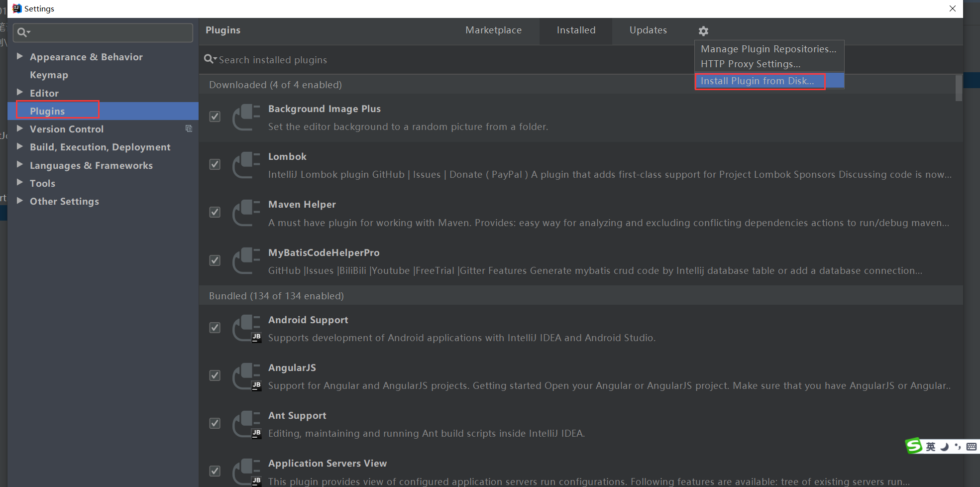Click the settings search magnifier icon
The height and width of the screenshot is (487, 980).
click(23, 32)
